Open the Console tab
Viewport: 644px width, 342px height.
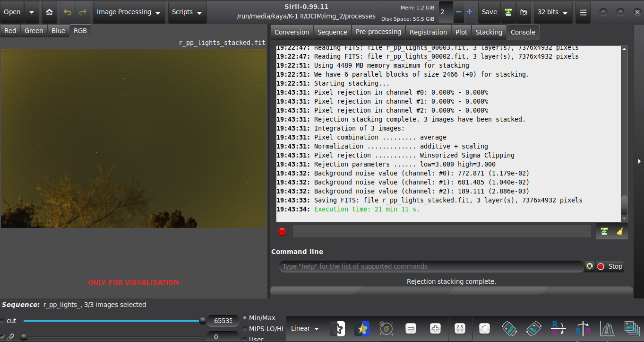(x=523, y=32)
